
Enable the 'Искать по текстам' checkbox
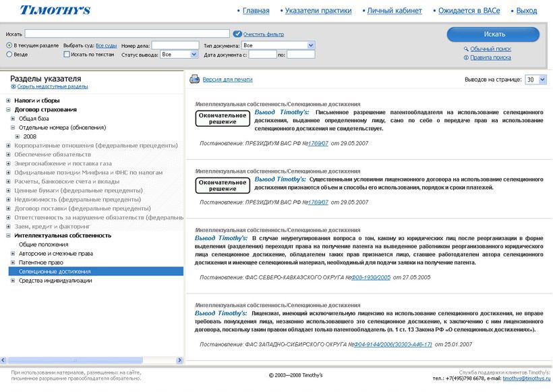pyautogui.click(x=67, y=55)
